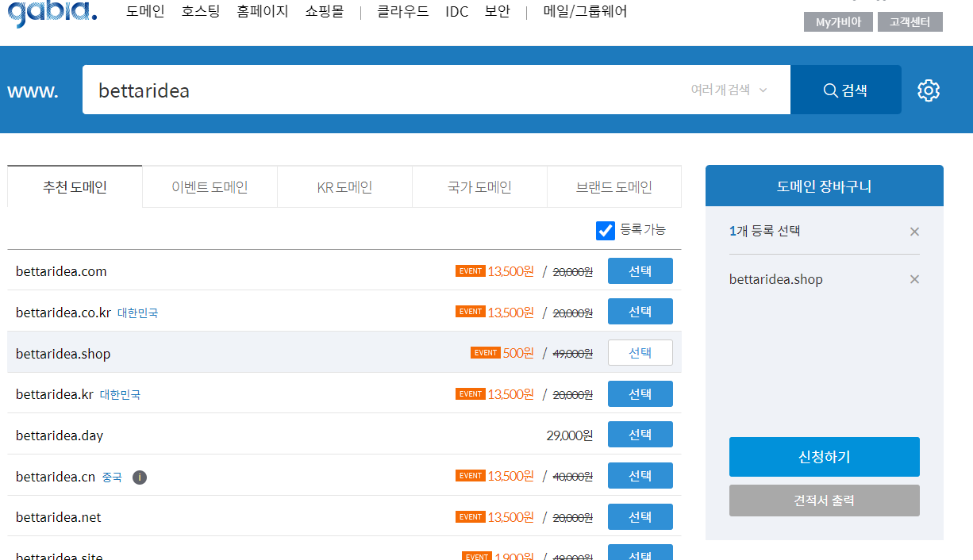The image size is (973, 560).
Task: Open the 홈페이지 menu
Action: (263, 12)
